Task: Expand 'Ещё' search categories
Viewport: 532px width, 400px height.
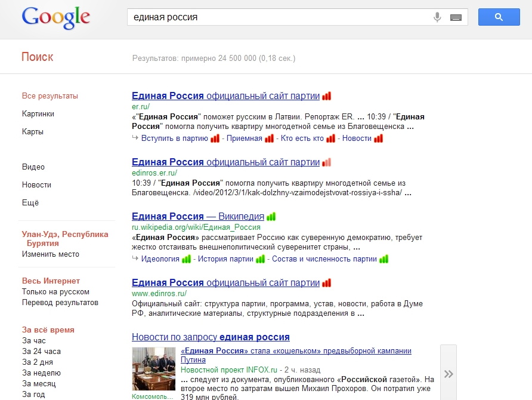Action: coord(30,203)
